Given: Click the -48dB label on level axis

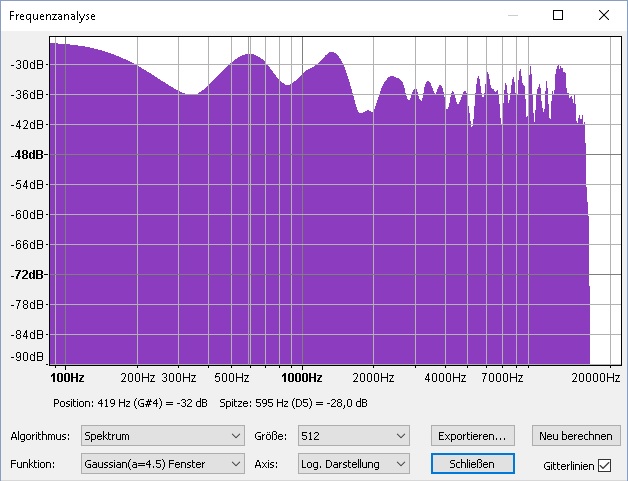Looking at the screenshot, I should point(27,155).
